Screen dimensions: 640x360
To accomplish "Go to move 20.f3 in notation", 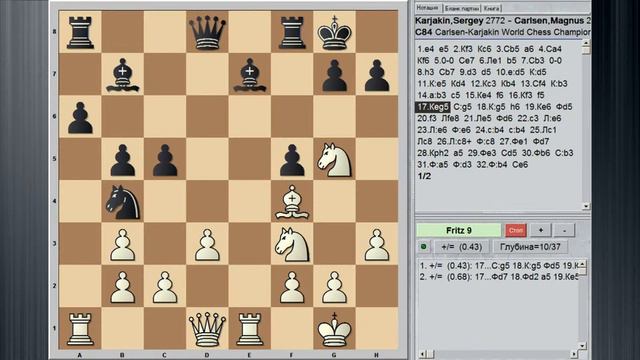I will pos(427,118).
